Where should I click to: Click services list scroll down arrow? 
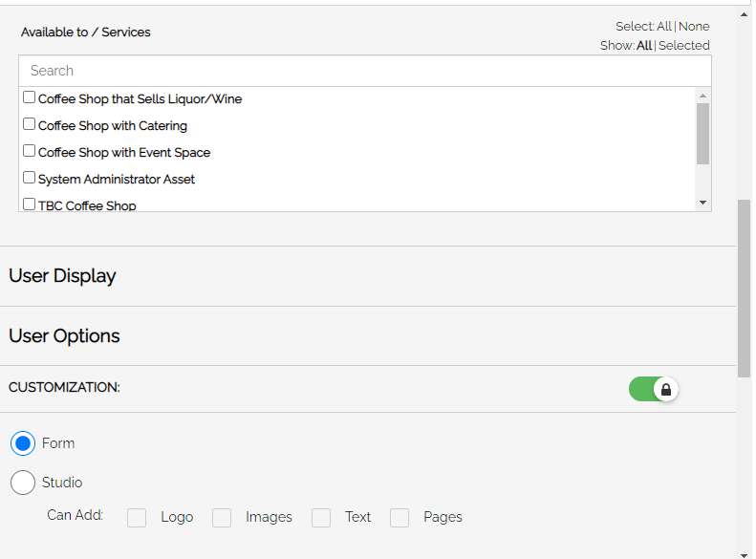[703, 203]
